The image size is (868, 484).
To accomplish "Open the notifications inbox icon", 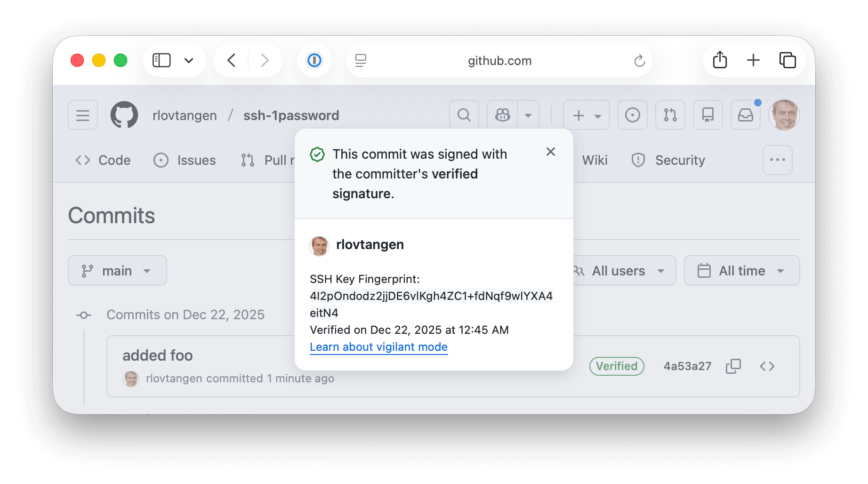I will [x=745, y=115].
